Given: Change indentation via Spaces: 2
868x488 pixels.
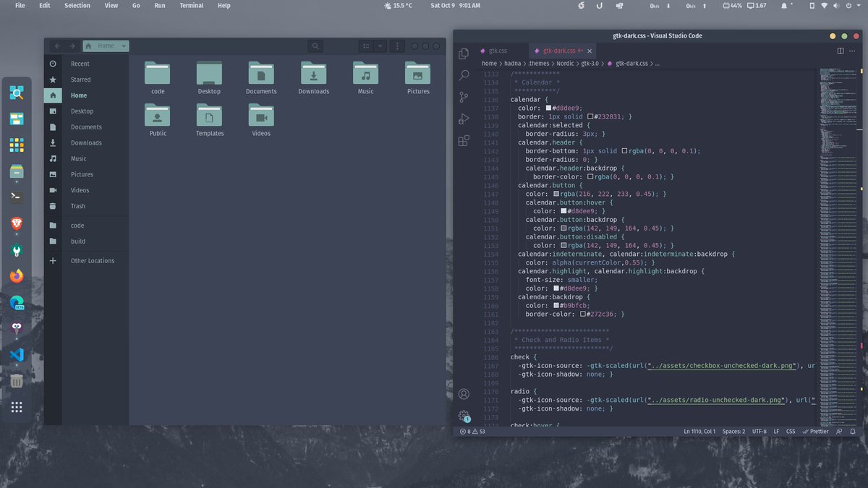Looking at the screenshot, I should [733, 432].
